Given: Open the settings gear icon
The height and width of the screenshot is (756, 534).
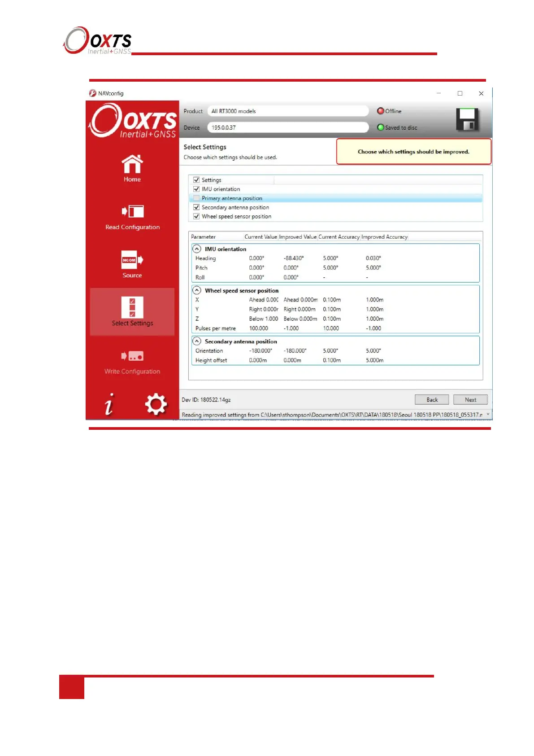Looking at the screenshot, I should pyautogui.click(x=156, y=404).
